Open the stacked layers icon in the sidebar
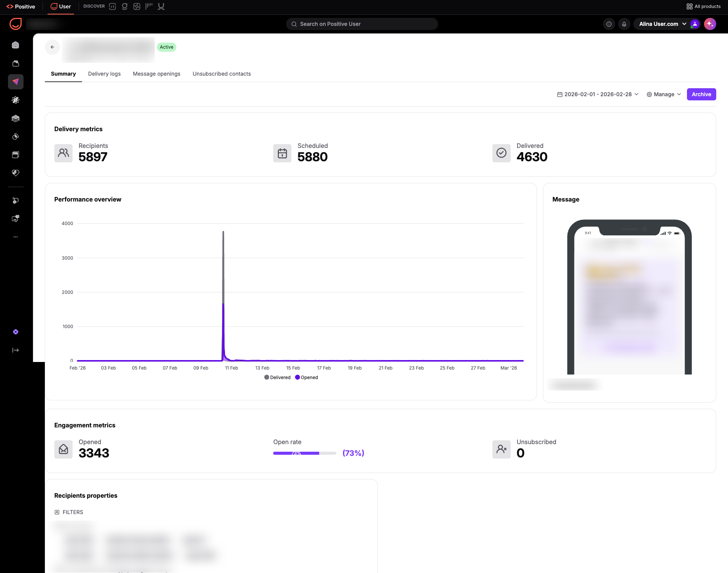This screenshot has height=573, width=728. click(x=16, y=118)
